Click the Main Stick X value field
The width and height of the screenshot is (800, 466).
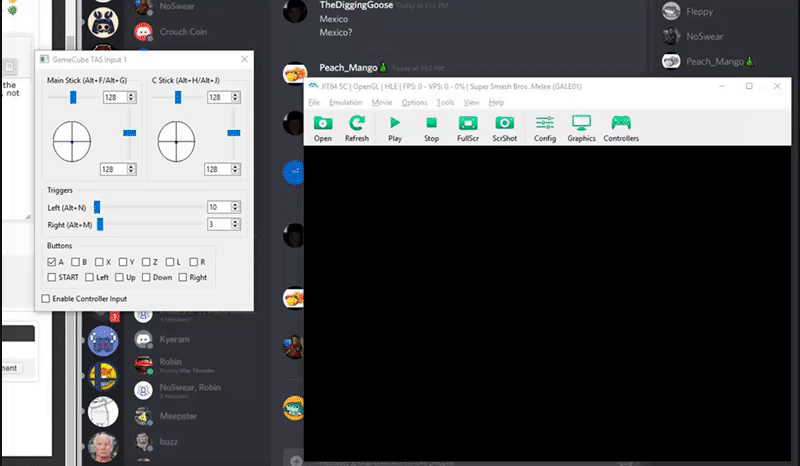pyautogui.click(x=115, y=97)
